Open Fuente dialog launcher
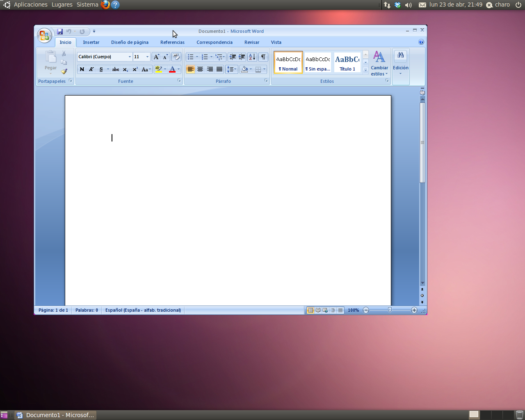 coord(179,81)
